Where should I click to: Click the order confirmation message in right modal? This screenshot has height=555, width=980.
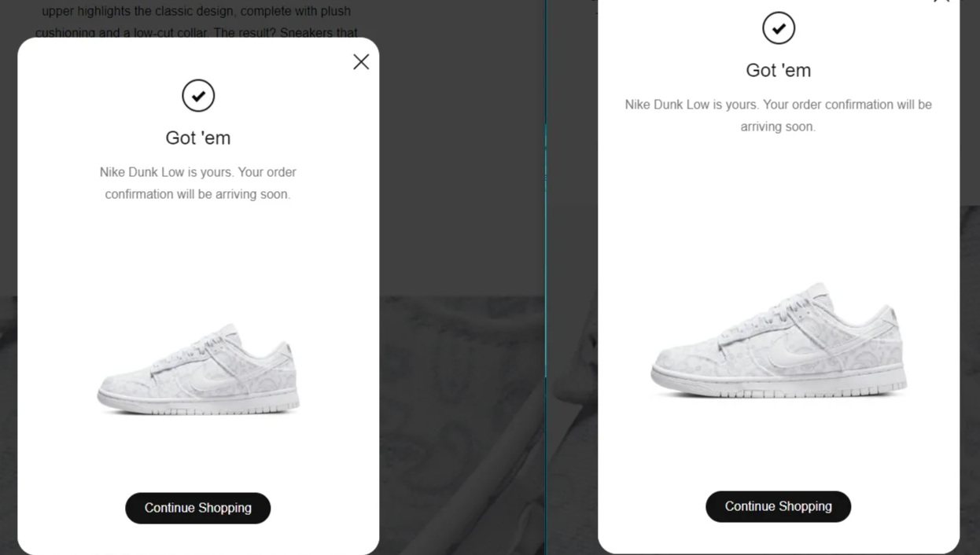[779, 116]
